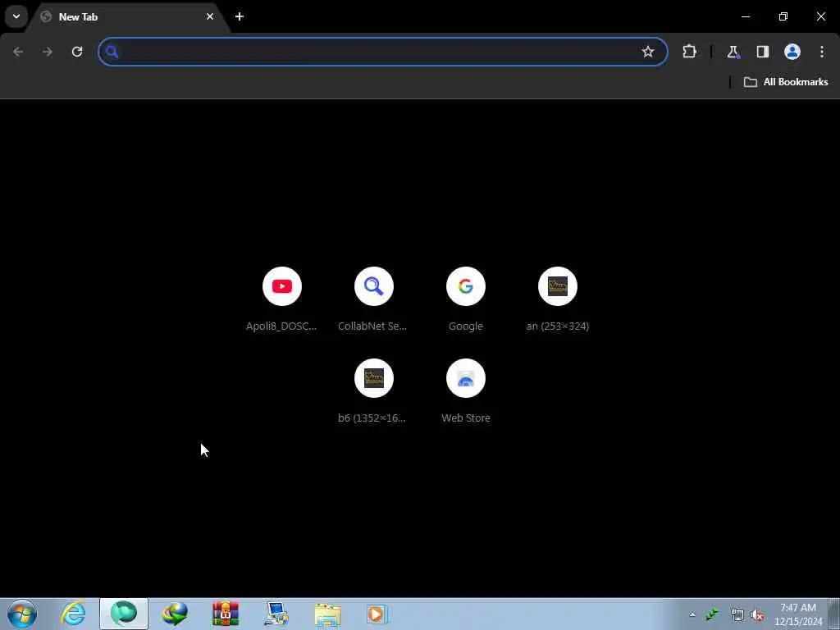840x630 pixels.
Task: Open the Extensions puzzle icon
Action: click(x=689, y=52)
